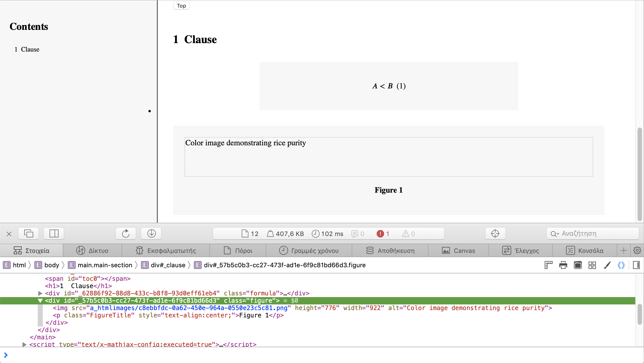Collapse the div class="figure" node
This screenshot has height=363, width=644.
[40, 301]
